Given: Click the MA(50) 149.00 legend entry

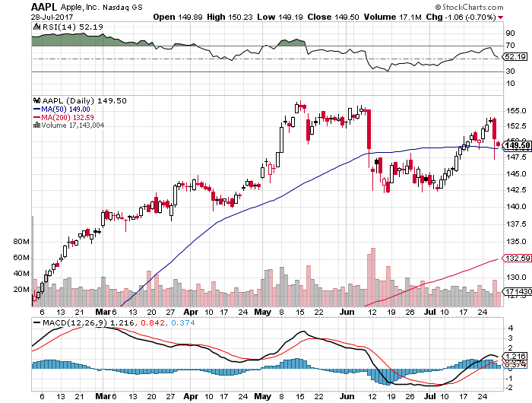Looking at the screenshot, I should point(62,109).
